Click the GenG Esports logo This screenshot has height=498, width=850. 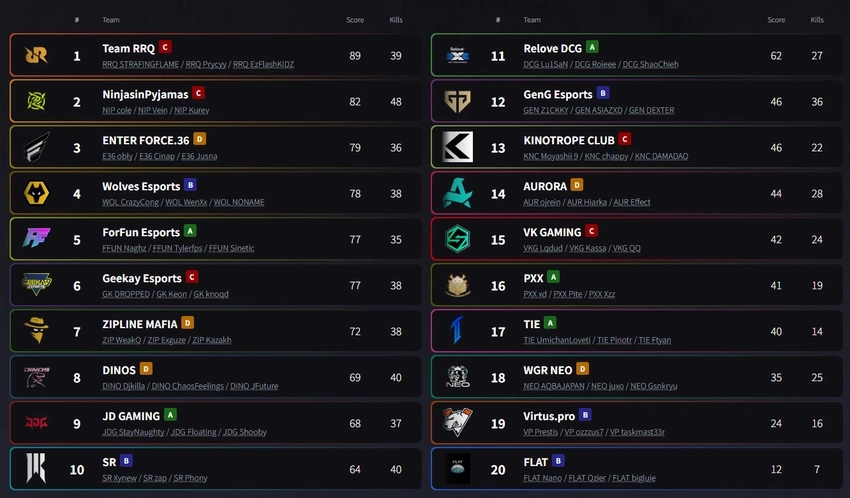tap(458, 101)
